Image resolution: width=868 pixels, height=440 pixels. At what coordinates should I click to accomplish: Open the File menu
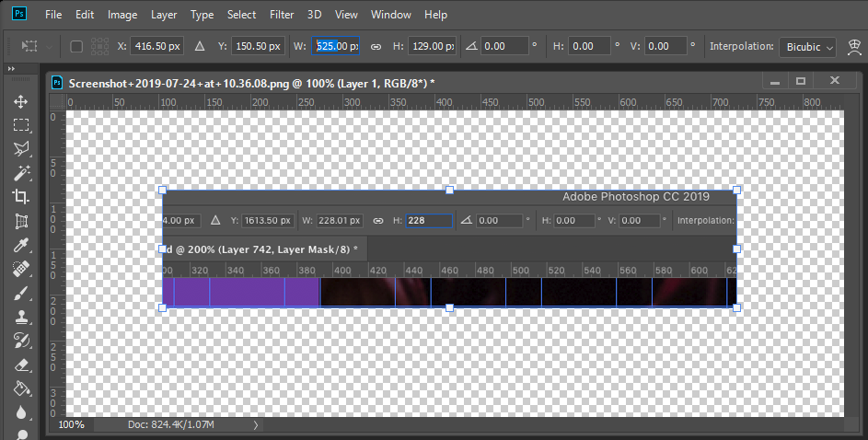tap(53, 15)
